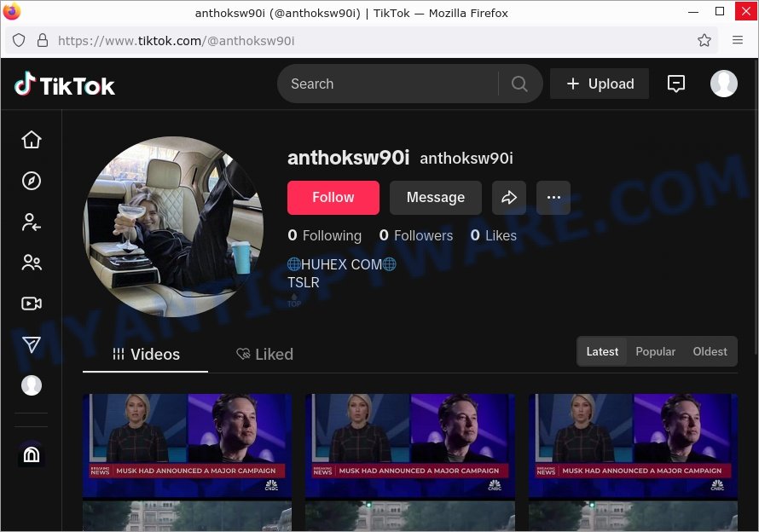Screen dimensions: 759x532
Task: Click the Upload button
Action: point(600,84)
